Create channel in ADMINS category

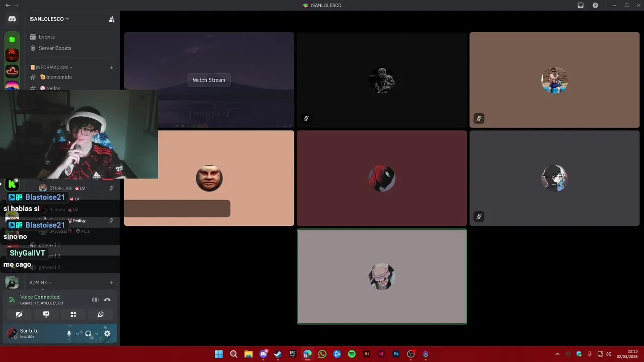tap(111, 283)
